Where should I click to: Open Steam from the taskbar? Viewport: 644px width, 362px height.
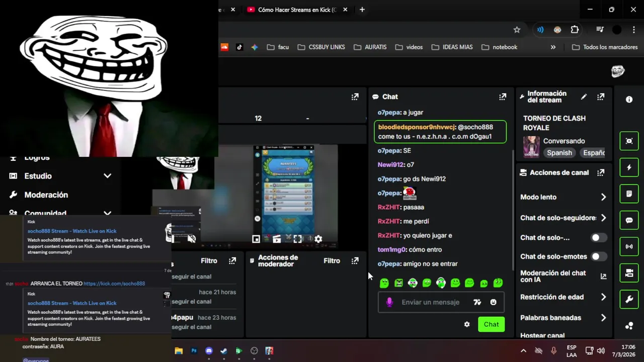click(224, 351)
